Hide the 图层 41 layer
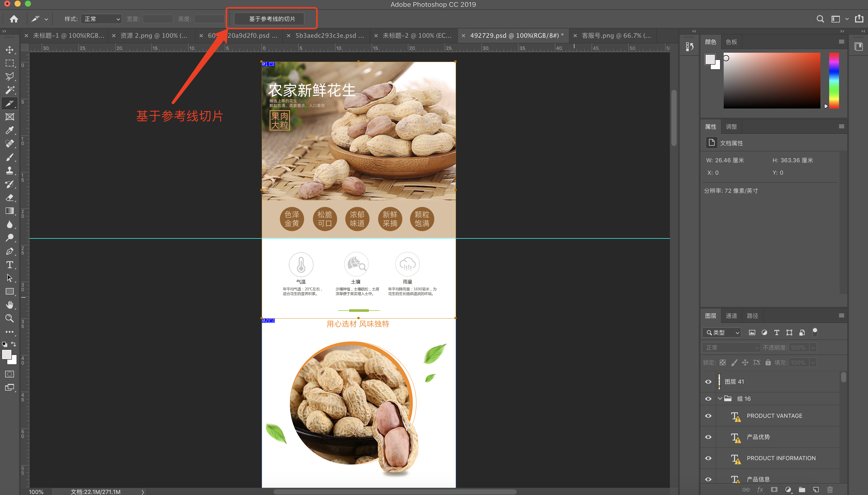The height and width of the screenshot is (495, 868). [708, 382]
